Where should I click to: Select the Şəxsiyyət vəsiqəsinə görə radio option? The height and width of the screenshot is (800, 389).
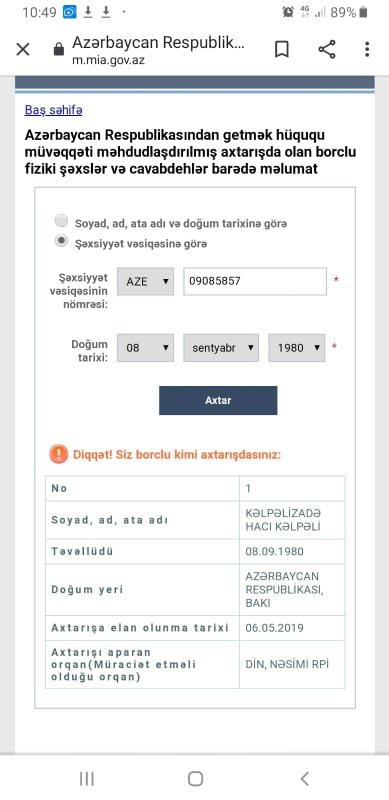click(61, 241)
